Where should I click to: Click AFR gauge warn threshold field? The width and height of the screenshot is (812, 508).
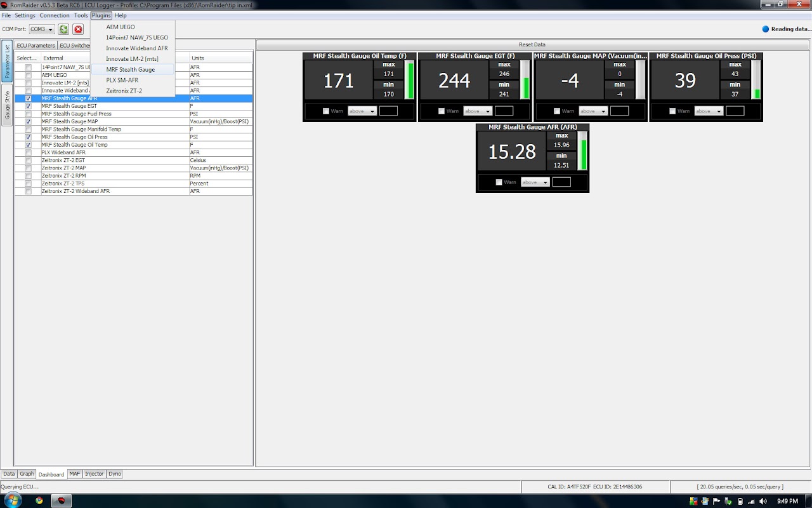coord(561,182)
